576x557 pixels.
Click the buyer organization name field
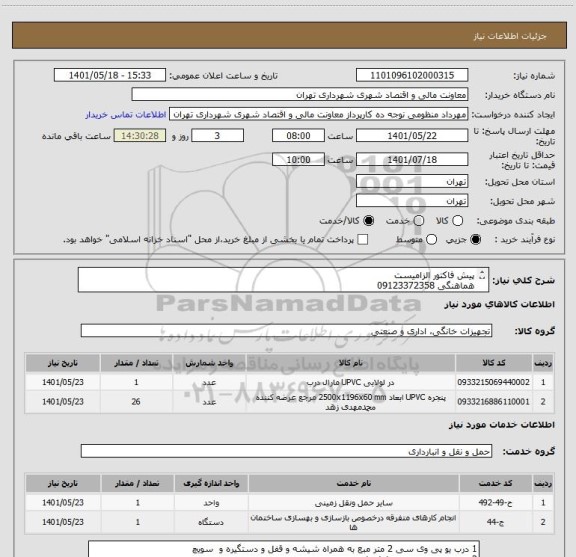(300, 95)
